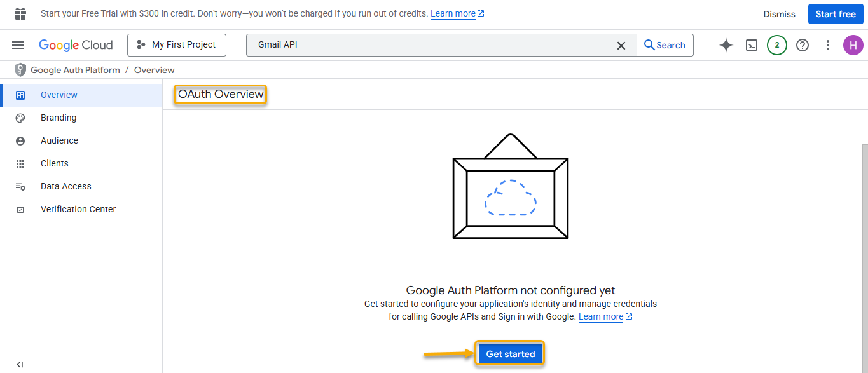Go to Audience in the sidebar
868x373 pixels.
coord(59,140)
